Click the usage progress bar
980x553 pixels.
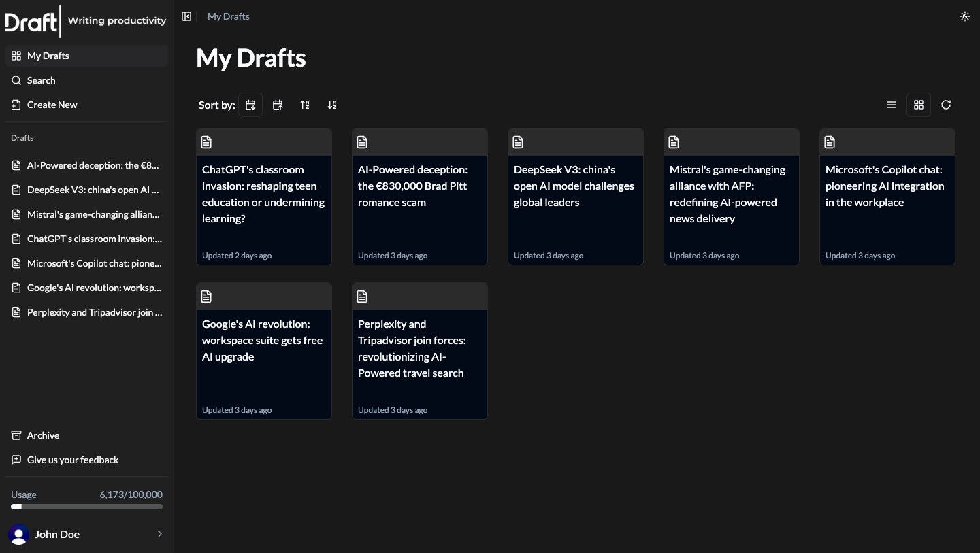coord(86,507)
